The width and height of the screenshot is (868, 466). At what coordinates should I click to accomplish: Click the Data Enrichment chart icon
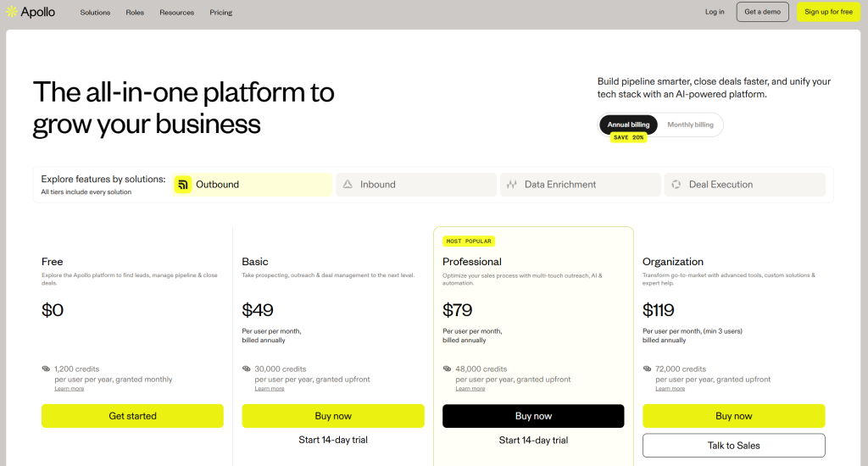(511, 185)
